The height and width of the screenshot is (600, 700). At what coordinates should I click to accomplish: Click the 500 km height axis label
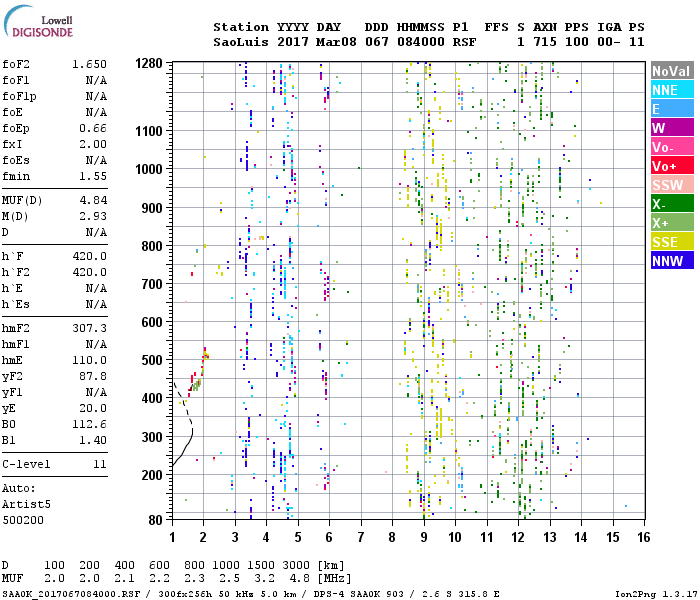152,360
